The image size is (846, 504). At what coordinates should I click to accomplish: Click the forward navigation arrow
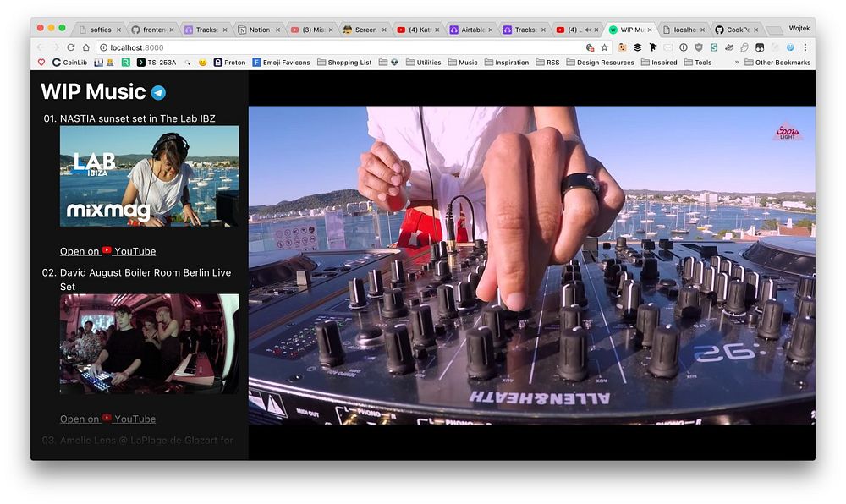(56, 47)
